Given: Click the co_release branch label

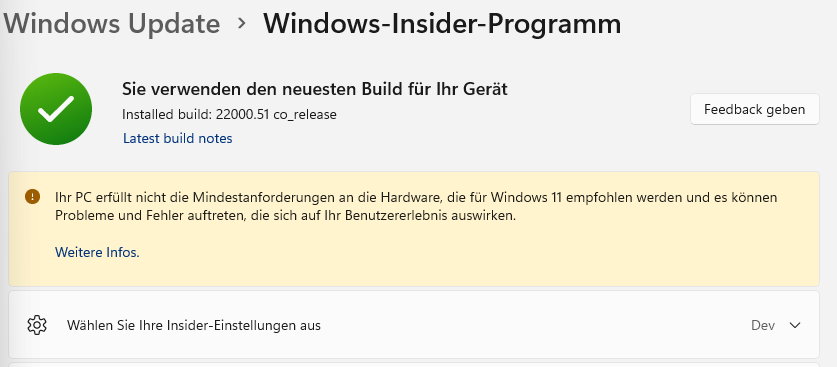Looking at the screenshot, I should click(305, 115).
